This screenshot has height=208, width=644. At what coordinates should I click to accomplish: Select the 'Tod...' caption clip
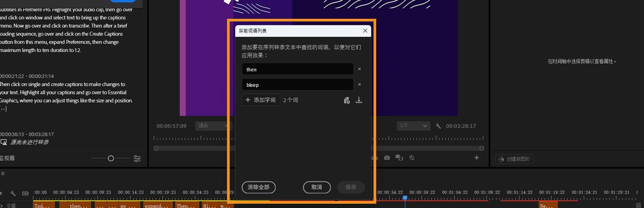[x=44, y=205]
